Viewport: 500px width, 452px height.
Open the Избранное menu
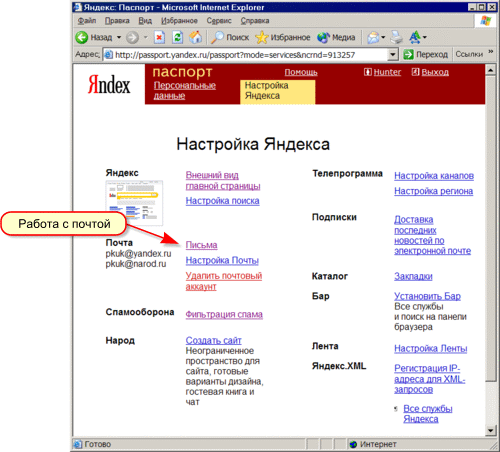[179, 21]
